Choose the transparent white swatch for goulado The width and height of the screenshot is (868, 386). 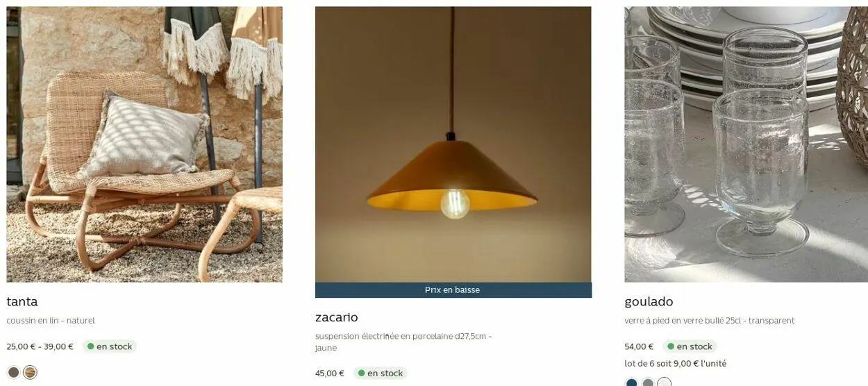click(x=665, y=383)
